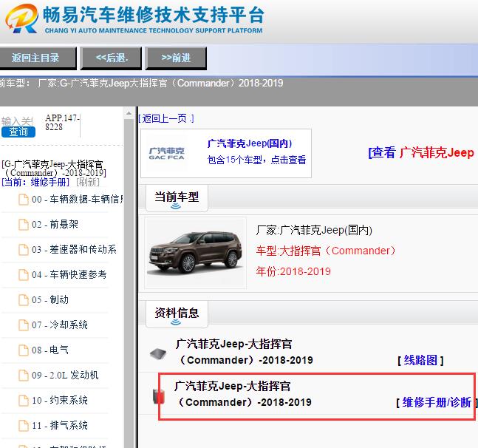This screenshot has width=478, height=448.
Task: Select tree item 05 - 制动
Action: (x=50, y=300)
